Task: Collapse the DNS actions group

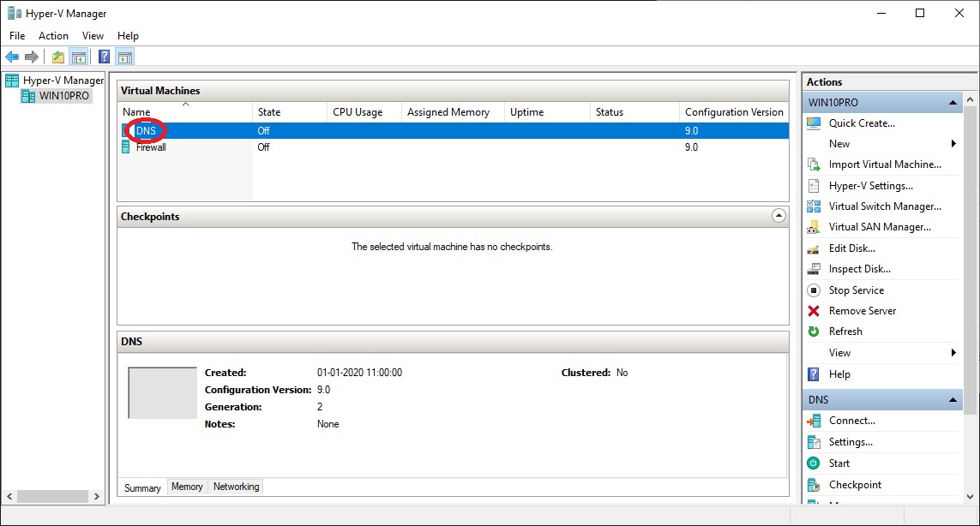Action: [x=953, y=400]
